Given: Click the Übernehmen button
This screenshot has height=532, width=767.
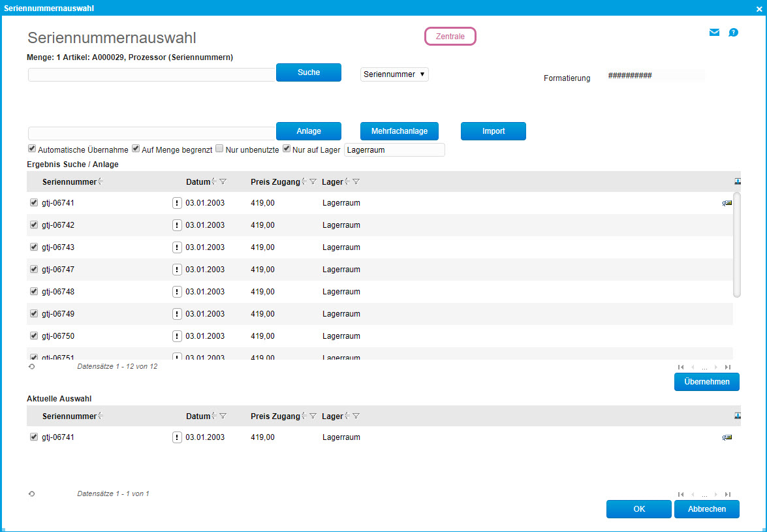Looking at the screenshot, I should click(x=707, y=382).
